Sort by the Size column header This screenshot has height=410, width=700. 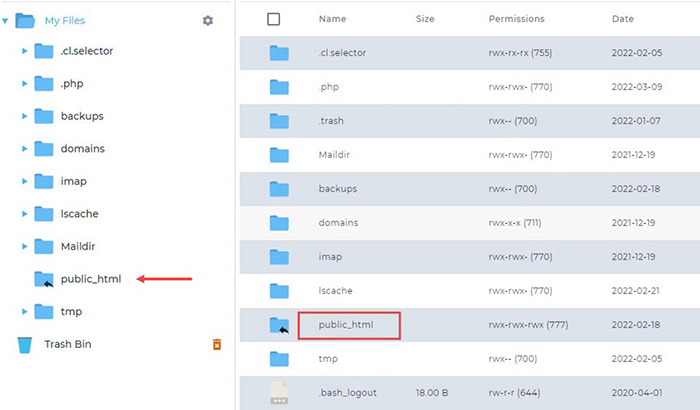click(x=425, y=19)
